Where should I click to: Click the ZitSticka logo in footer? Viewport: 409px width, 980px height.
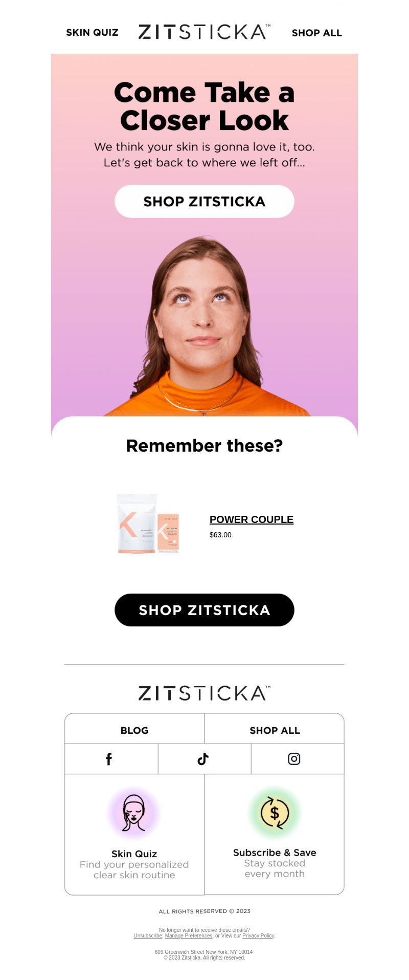(204, 693)
